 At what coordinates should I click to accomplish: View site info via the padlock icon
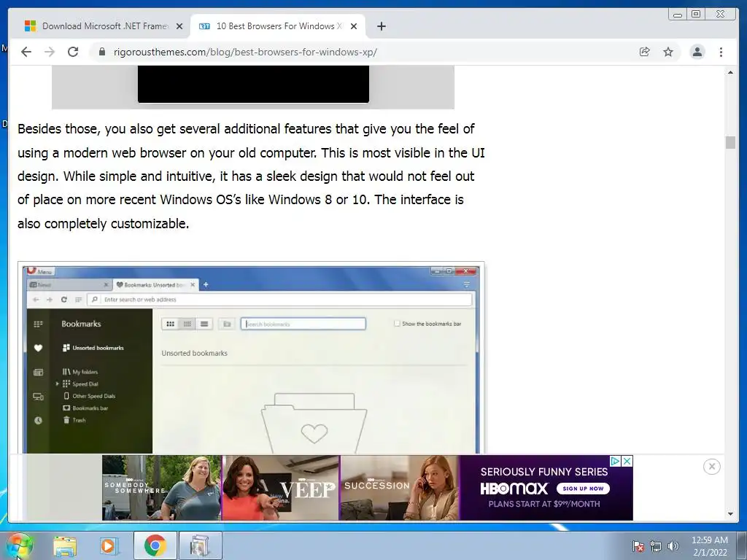(101, 52)
